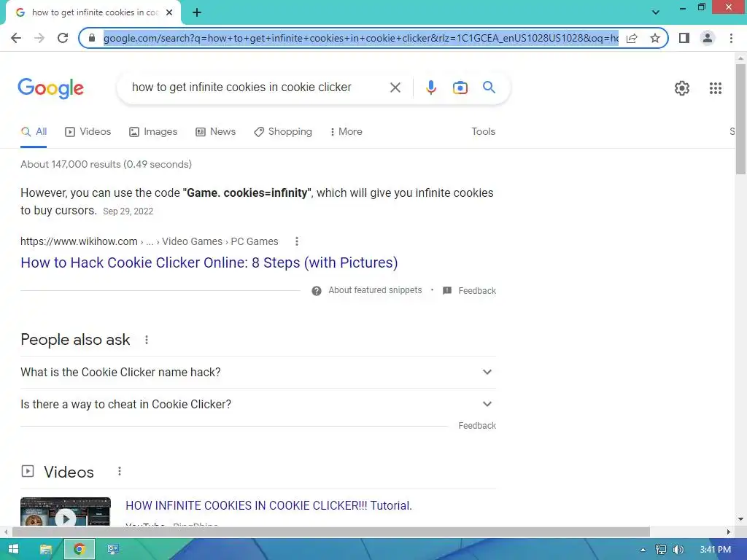Open the tab search chevron in title bar

(656, 12)
